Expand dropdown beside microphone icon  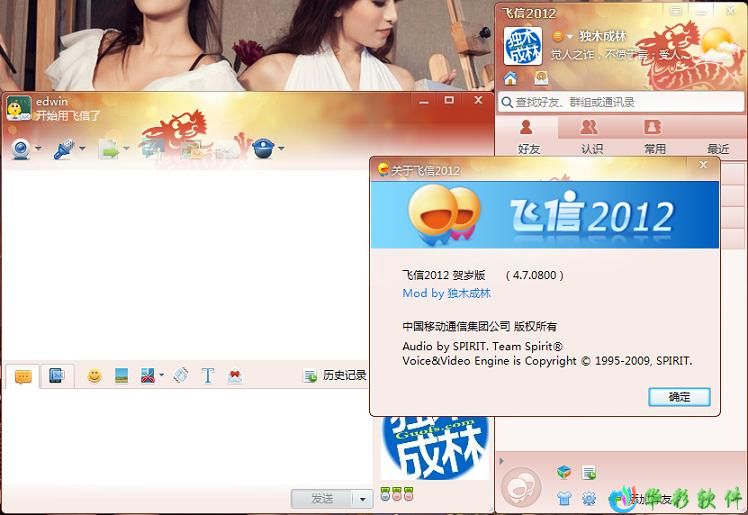82,148
